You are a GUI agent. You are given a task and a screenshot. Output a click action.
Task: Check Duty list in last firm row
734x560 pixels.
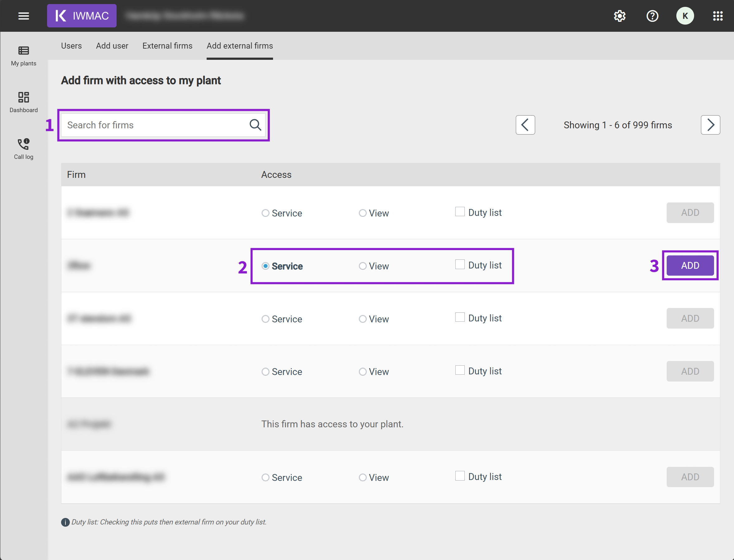(460, 476)
